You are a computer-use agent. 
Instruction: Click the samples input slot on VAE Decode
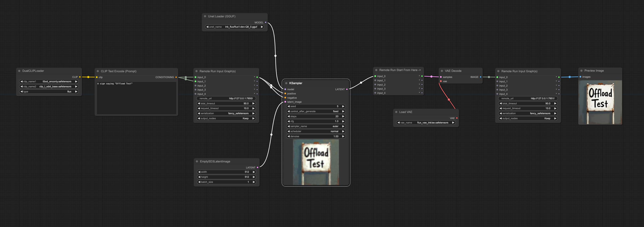point(441,77)
